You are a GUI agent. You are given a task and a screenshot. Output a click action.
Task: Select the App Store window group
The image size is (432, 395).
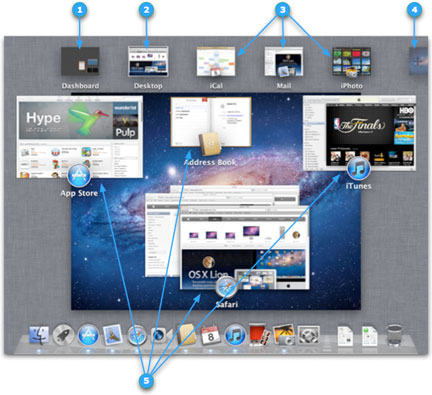pos(80,137)
